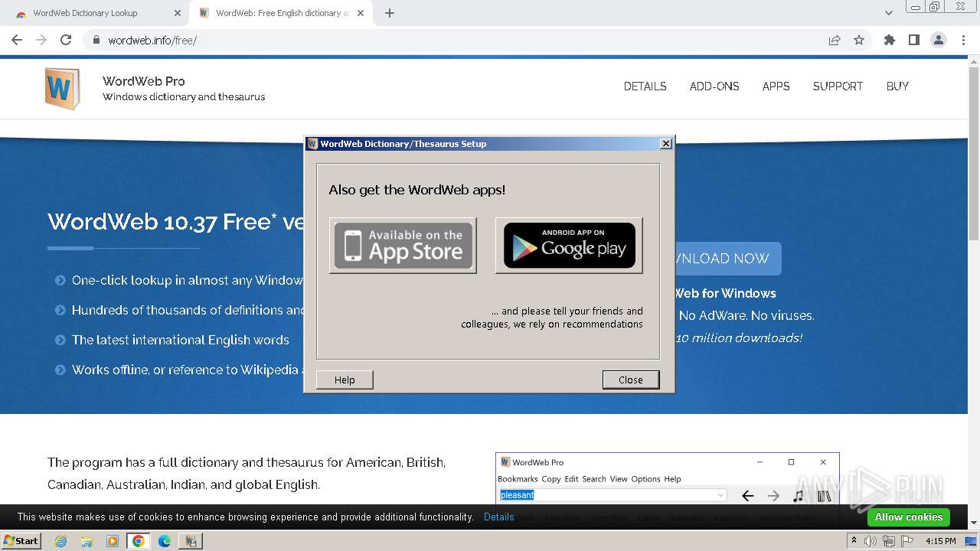This screenshot has width=980, height=551.
Task: Click the network tray icon
Action: pos(888,541)
